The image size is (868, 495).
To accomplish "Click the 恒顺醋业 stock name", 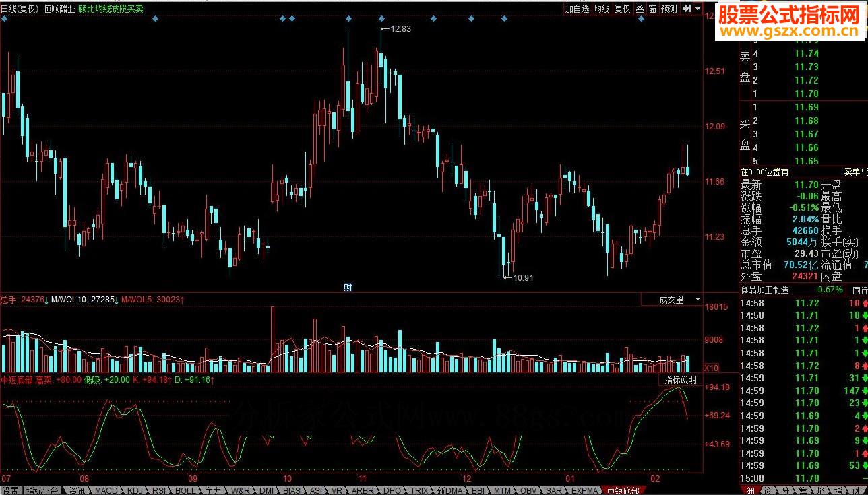I will (x=59, y=9).
